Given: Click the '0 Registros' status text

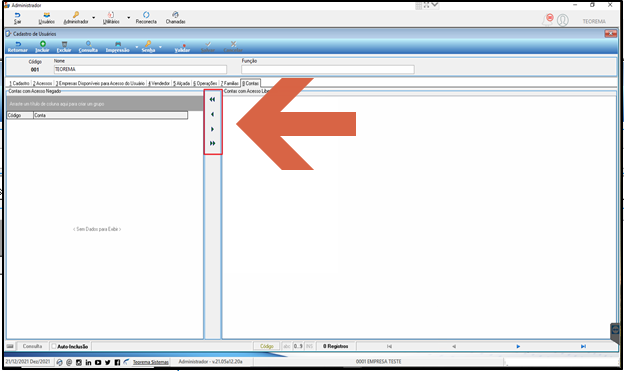Looking at the screenshot, I should coord(335,346).
